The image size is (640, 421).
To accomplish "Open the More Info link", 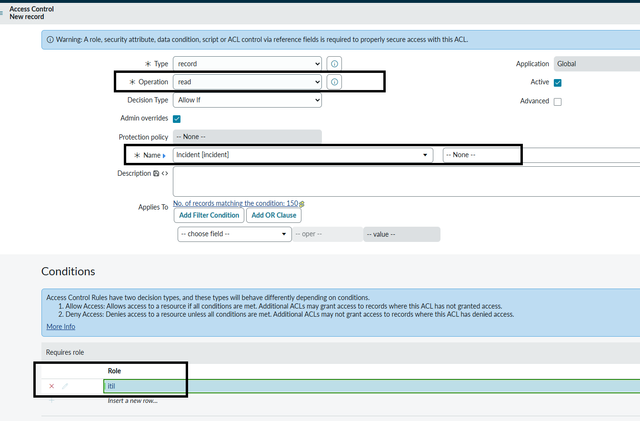I will 61,327.
